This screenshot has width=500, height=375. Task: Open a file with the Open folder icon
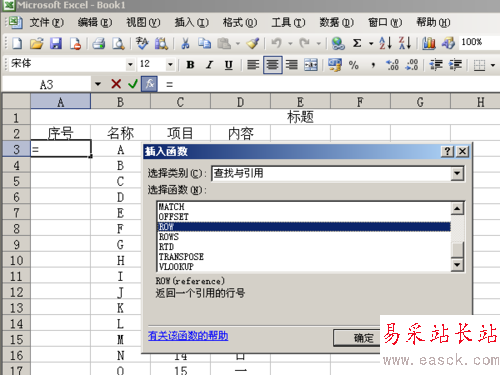click(x=37, y=43)
